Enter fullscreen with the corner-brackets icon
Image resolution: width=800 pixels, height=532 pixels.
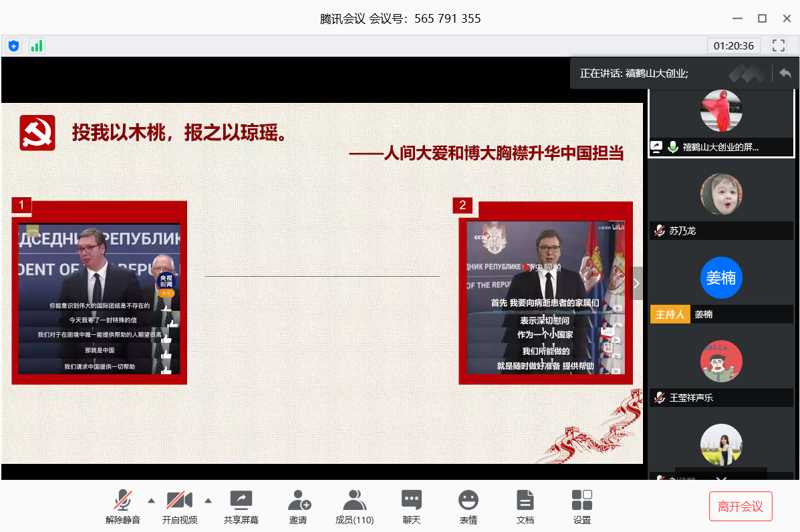pyautogui.click(x=779, y=45)
